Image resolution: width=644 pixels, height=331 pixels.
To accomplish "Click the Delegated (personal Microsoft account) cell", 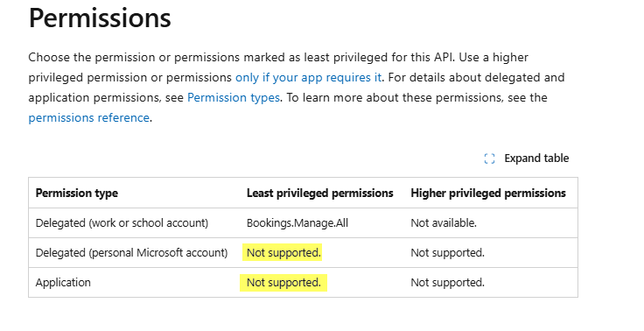I will point(131,252).
